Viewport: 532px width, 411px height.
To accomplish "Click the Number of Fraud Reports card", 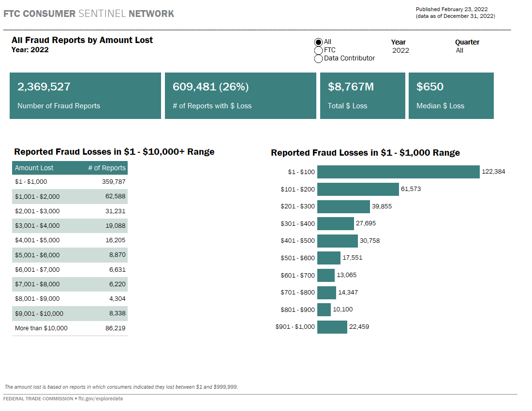I will coord(85,95).
